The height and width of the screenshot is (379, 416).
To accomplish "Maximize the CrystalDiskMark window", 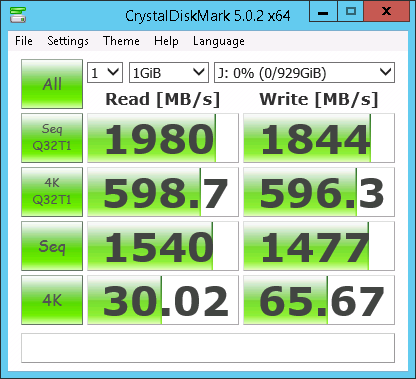I will click(x=351, y=12).
